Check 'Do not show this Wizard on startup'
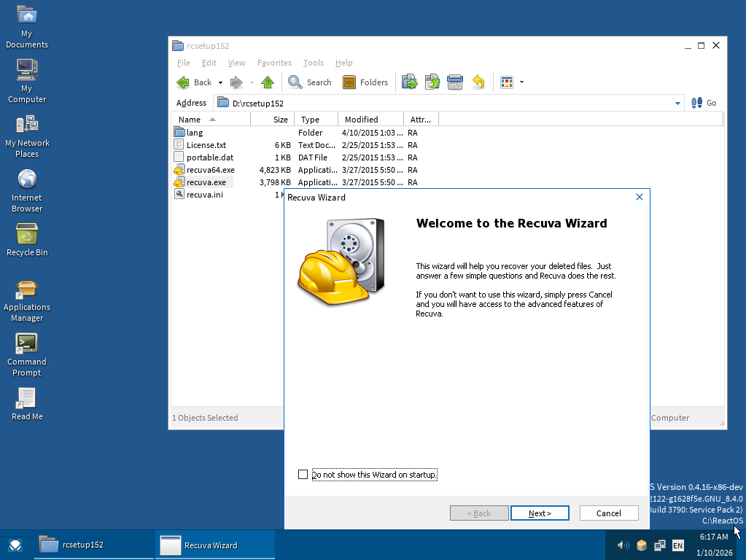The height and width of the screenshot is (560, 746). point(303,475)
